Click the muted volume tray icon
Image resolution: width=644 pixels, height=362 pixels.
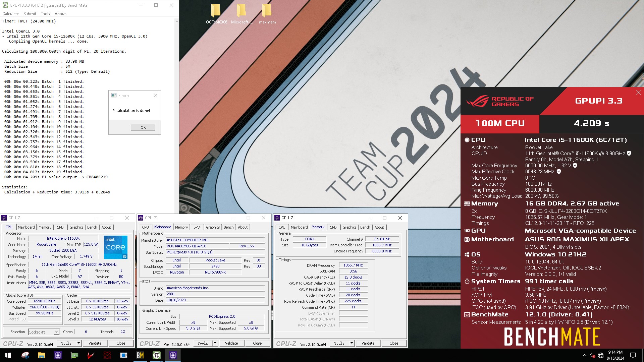(592, 355)
